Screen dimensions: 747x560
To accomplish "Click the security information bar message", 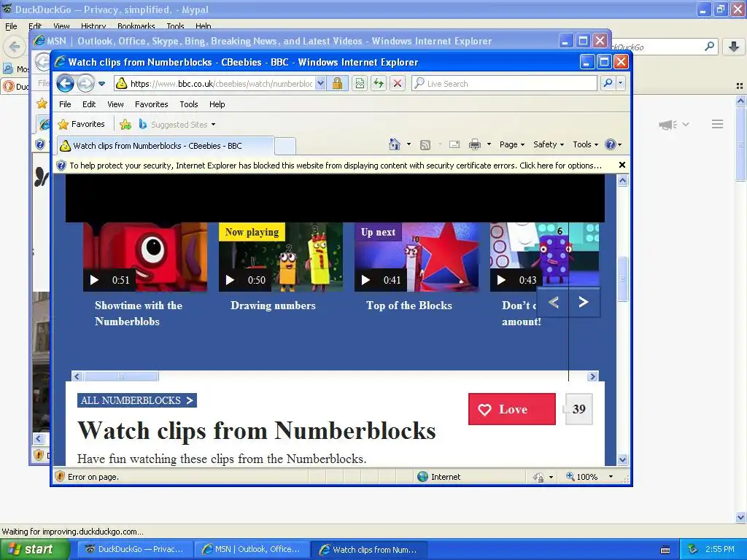I will (336, 166).
